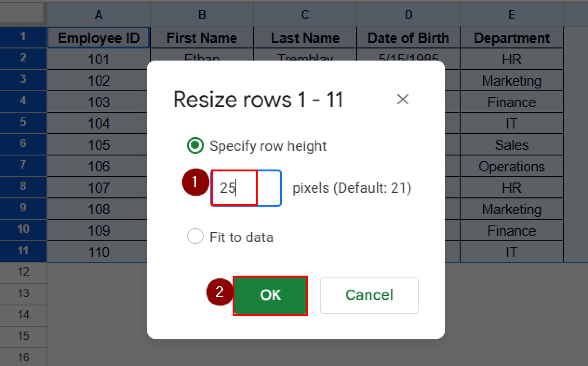588x366 pixels.
Task: Select the "Specify row height" radio button
Action: (x=195, y=146)
